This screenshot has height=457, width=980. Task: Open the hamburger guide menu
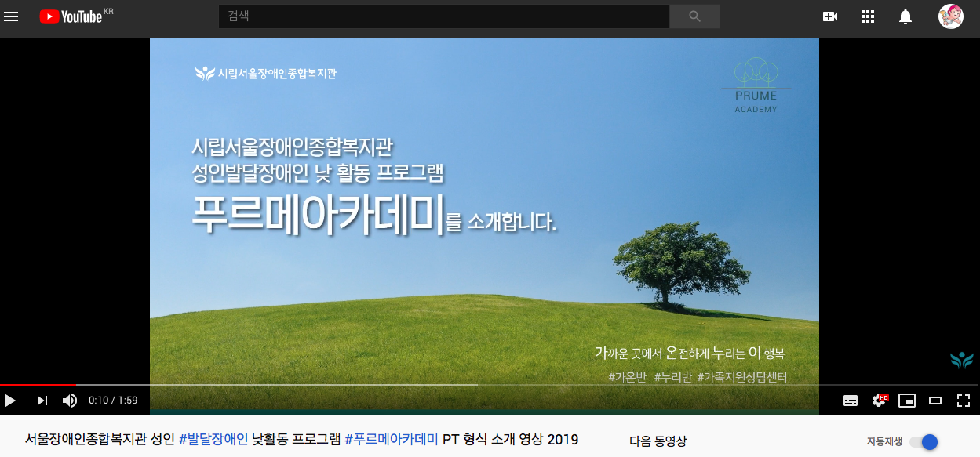[x=11, y=16]
